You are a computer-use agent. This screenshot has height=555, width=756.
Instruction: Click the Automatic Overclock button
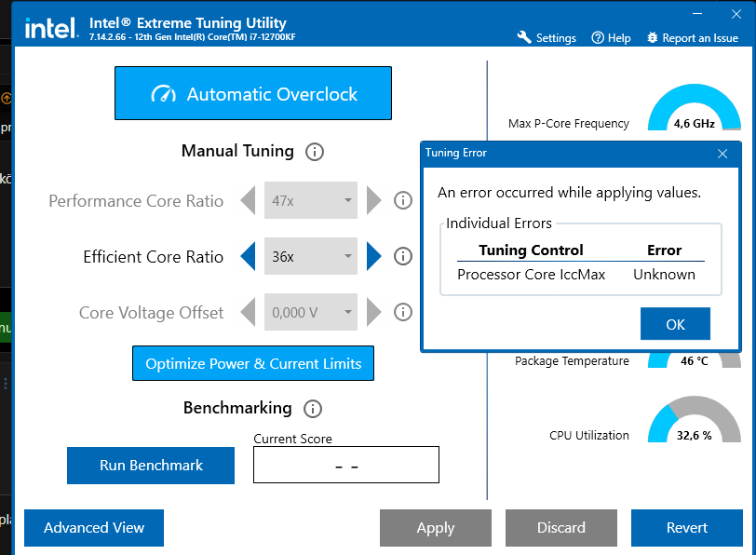click(x=253, y=93)
